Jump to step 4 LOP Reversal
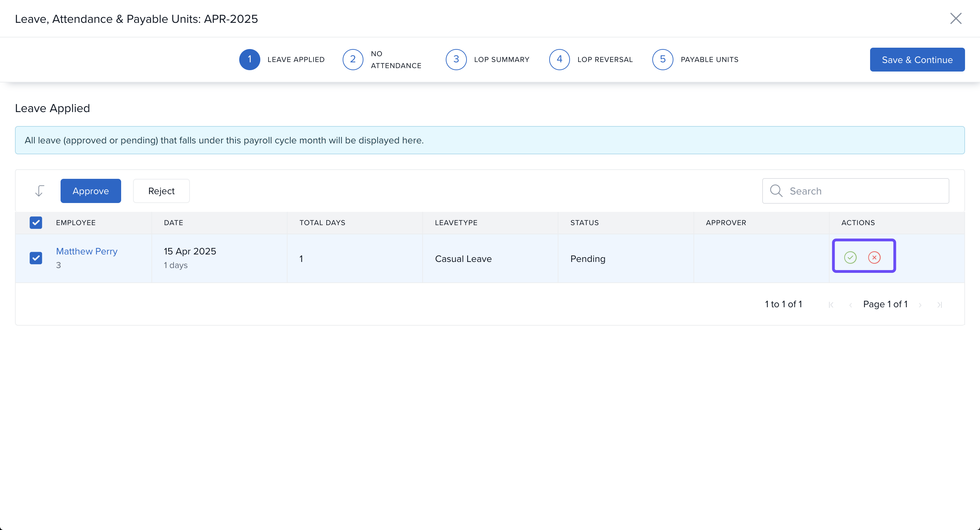The width and height of the screenshot is (980, 530). point(559,59)
